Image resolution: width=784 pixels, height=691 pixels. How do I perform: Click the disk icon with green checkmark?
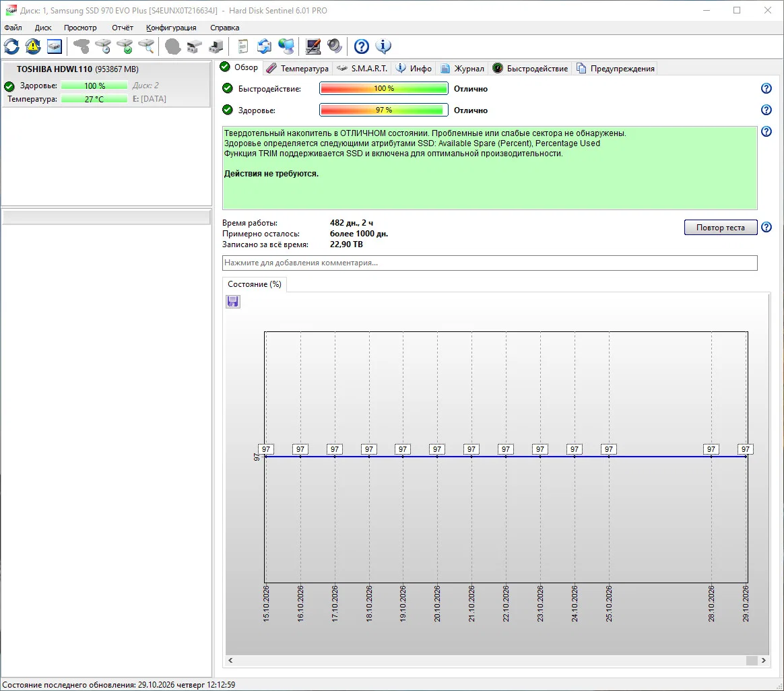pos(125,46)
